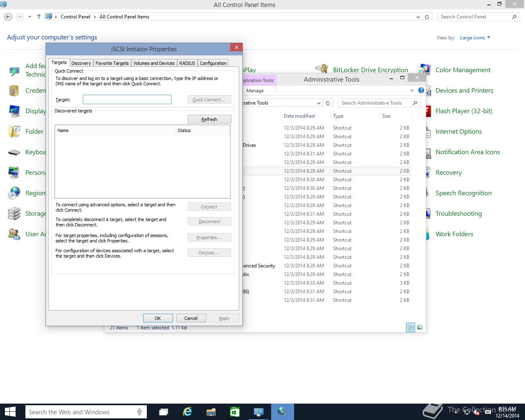Open Manage ribbon tab in Administrative Tools
The image size is (525, 420).
[x=255, y=91]
